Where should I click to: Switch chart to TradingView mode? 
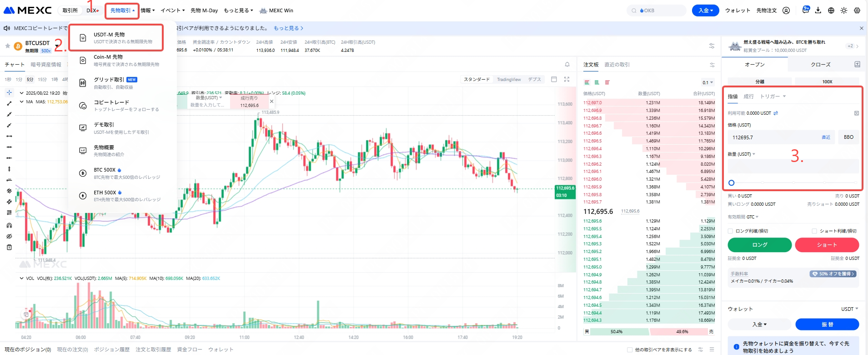(509, 79)
